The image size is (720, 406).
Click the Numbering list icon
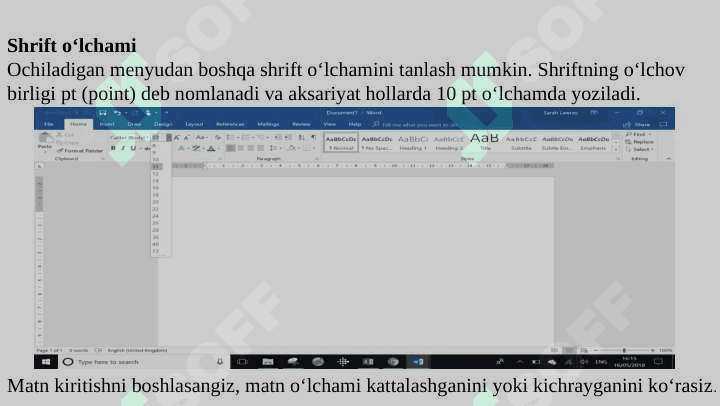pos(246,137)
